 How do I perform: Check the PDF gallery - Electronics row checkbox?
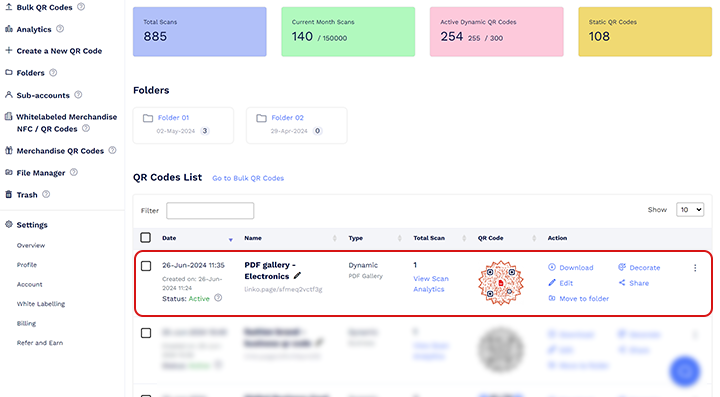pyautogui.click(x=146, y=266)
